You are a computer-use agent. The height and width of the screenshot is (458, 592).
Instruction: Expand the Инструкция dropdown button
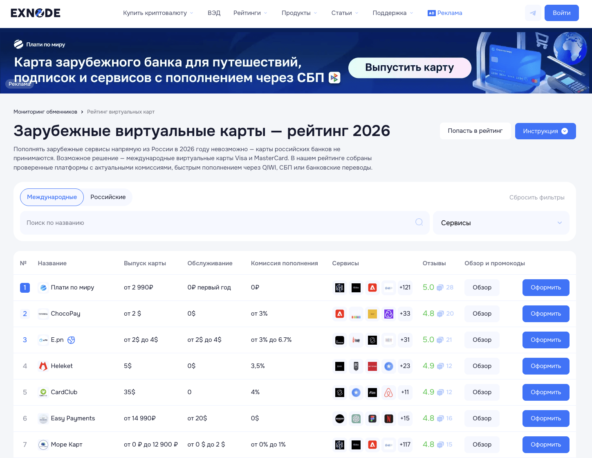(545, 131)
